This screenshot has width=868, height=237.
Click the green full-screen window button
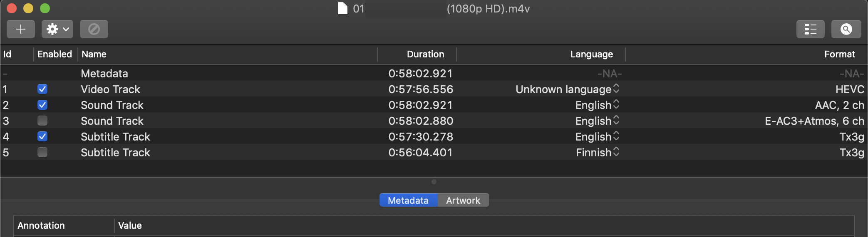[45, 8]
